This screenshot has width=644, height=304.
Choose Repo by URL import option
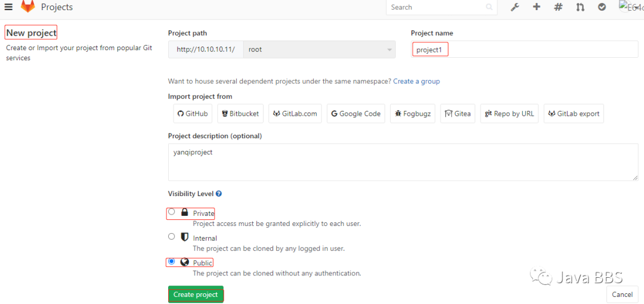point(509,114)
